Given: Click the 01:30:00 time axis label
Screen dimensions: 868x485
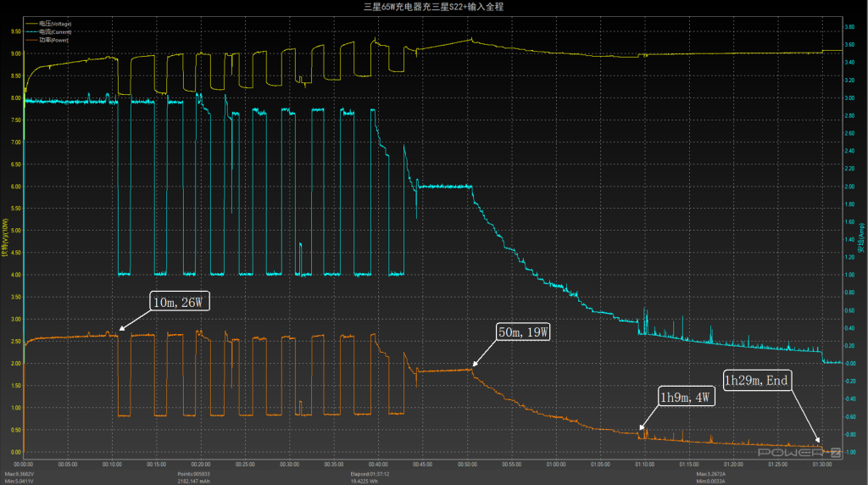Looking at the screenshot, I should coord(822,465).
